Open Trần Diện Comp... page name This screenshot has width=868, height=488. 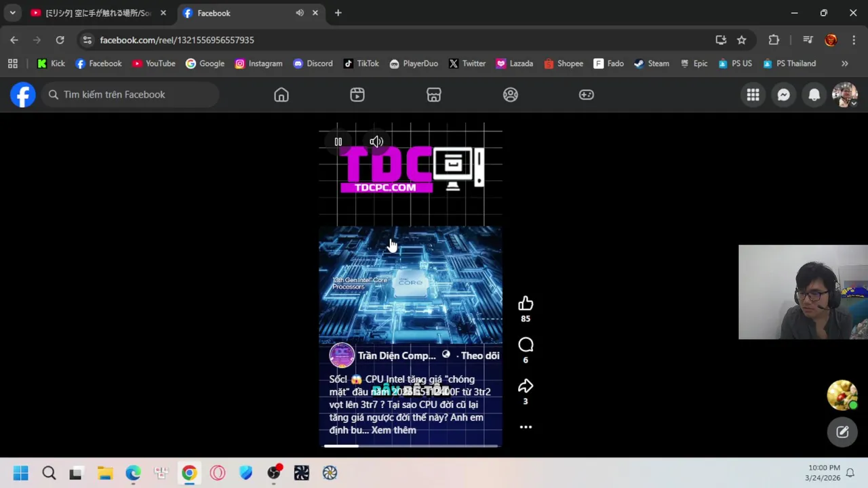coord(397,356)
